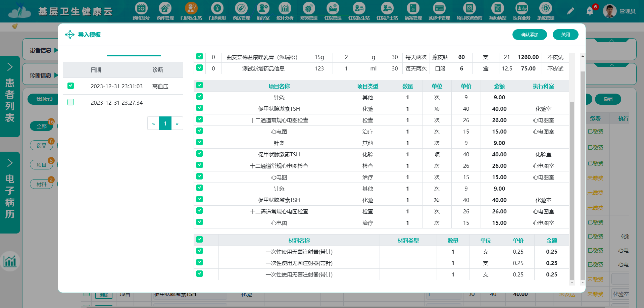Viewport: 644px width, 308px height.
Task: Click the 执行科室 column header
Action: [x=543, y=86]
